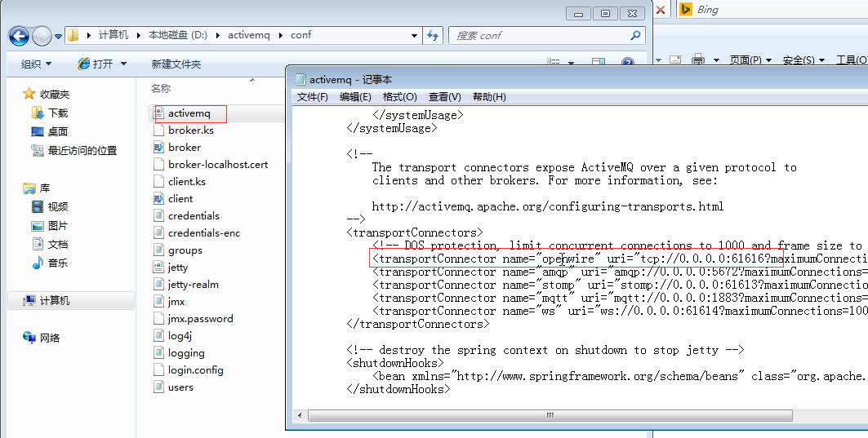Image resolution: width=868 pixels, height=438 pixels.
Task: Click the Notepad title bar icon
Action: point(300,79)
